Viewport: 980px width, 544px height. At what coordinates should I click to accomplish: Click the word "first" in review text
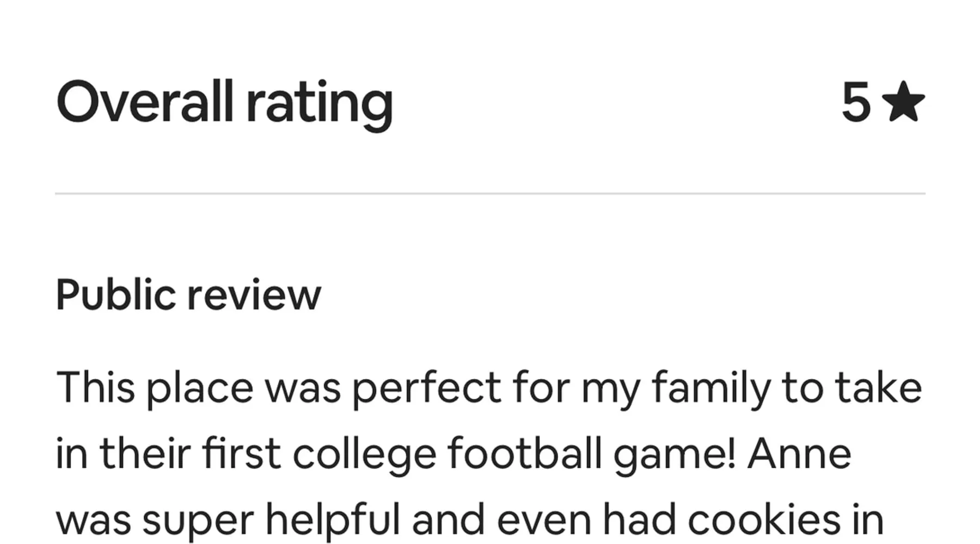point(241,454)
